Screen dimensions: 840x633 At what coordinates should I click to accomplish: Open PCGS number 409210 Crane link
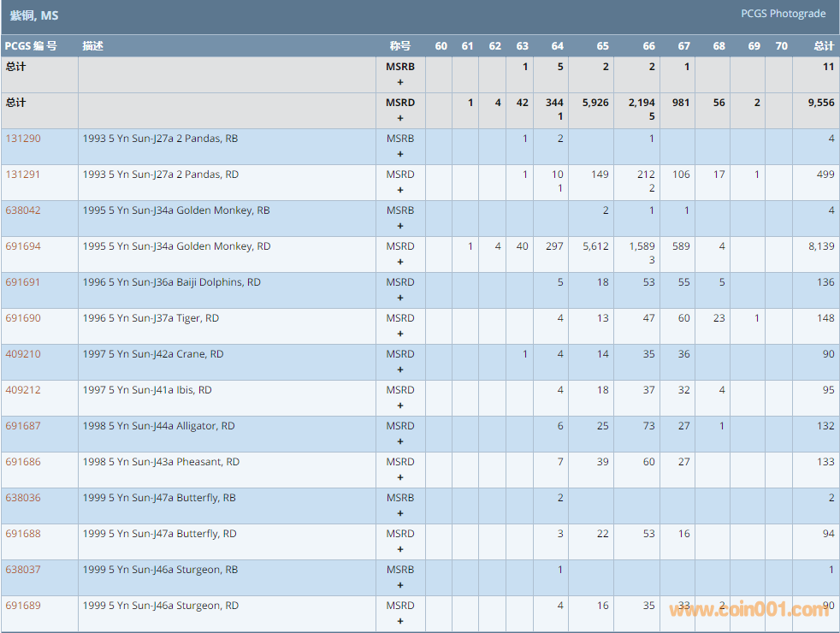coord(23,354)
